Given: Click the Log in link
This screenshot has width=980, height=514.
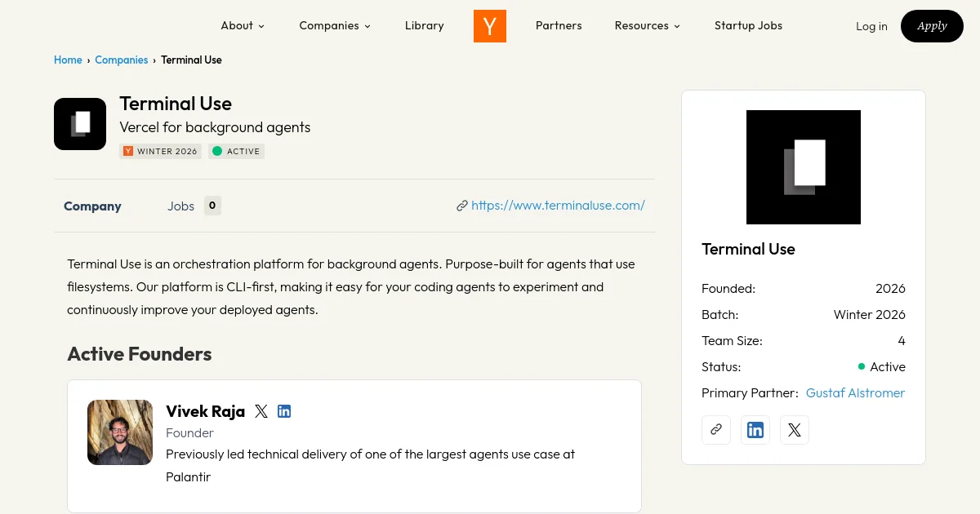Looking at the screenshot, I should coord(871,26).
